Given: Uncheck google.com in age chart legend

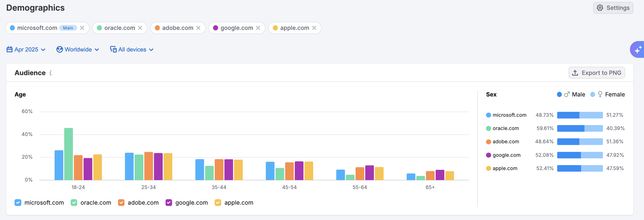Looking at the screenshot, I should click(169, 203).
